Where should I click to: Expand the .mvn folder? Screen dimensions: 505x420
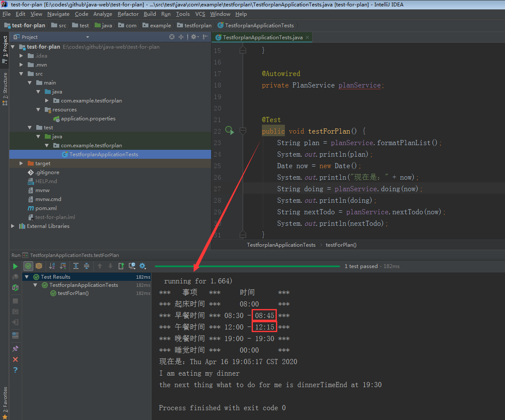click(x=21, y=65)
